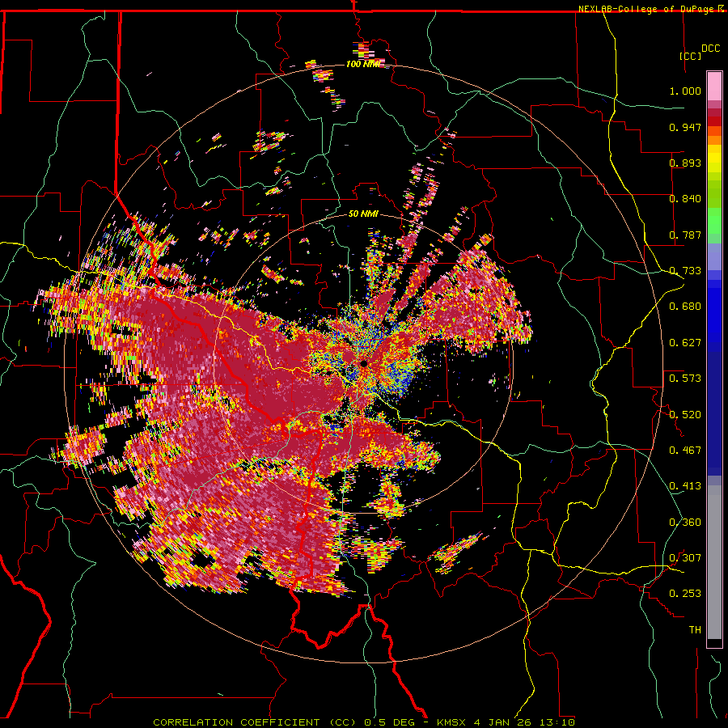Click the pink color band at legend top
The image size is (728, 728).
pos(714,87)
